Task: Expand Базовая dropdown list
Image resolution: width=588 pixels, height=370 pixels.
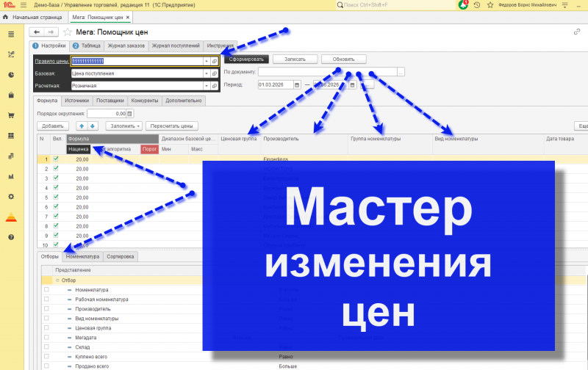Action: pyautogui.click(x=207, y=73)
